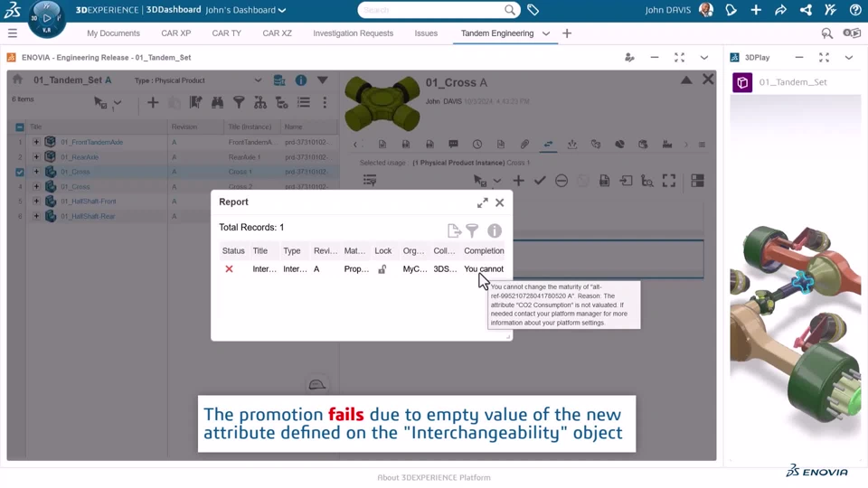Click the red X status in report row
Image resolution: width=868 pixels, height=488 pixels.
click(229, 269)
